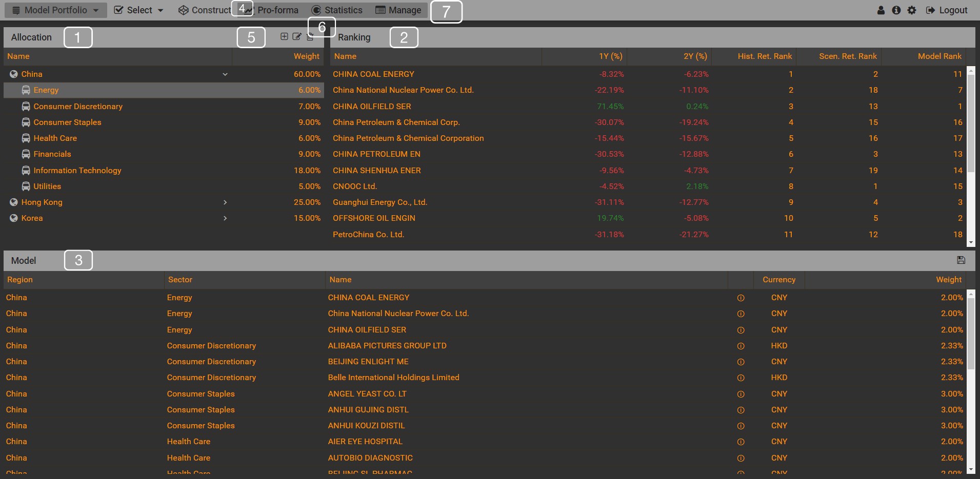Screen dimensions: 980x479
Task: Click info icon for ANHUI GUJING DISTL
Action: pyautogui.click(x=741, y=410)
